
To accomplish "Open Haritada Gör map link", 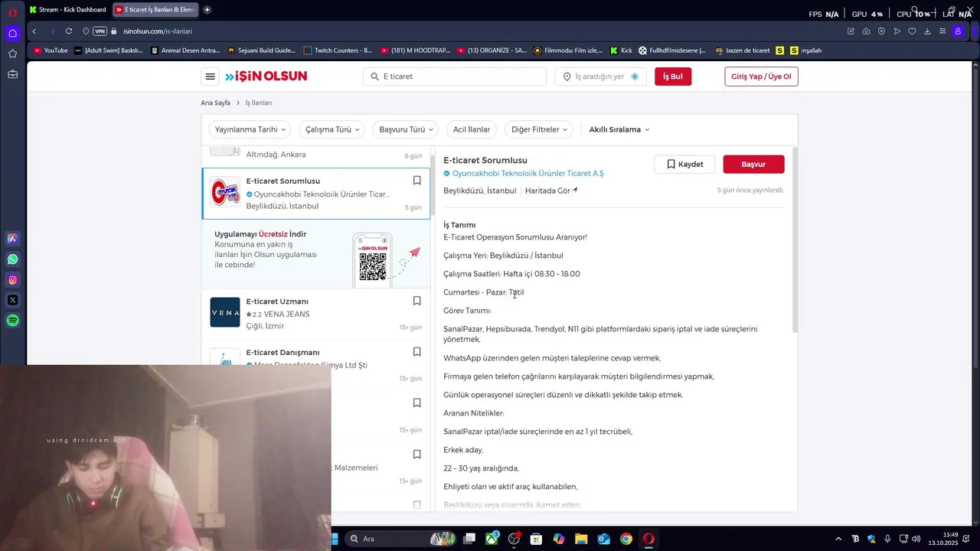I will click(x=551, y=191).
